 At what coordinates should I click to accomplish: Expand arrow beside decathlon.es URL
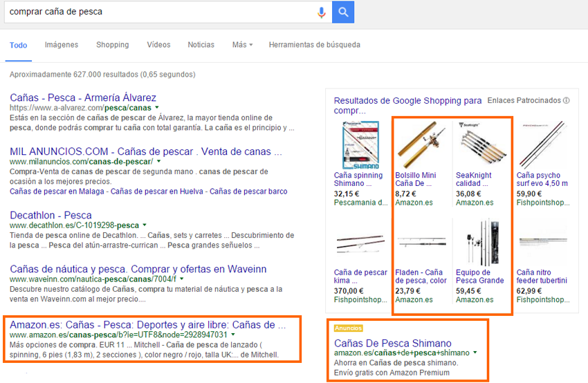145,225
